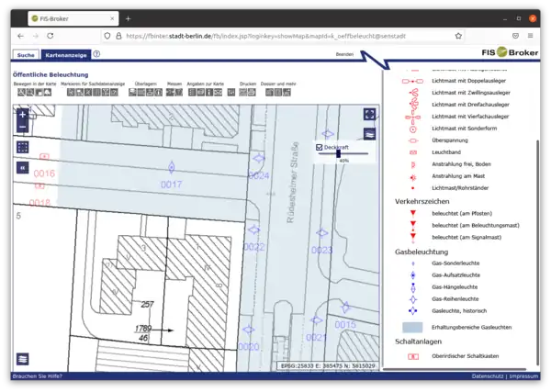Click the Beenden link
This screenshot has height=392, width=551.
pyautogui.click(x=344, y=55)
